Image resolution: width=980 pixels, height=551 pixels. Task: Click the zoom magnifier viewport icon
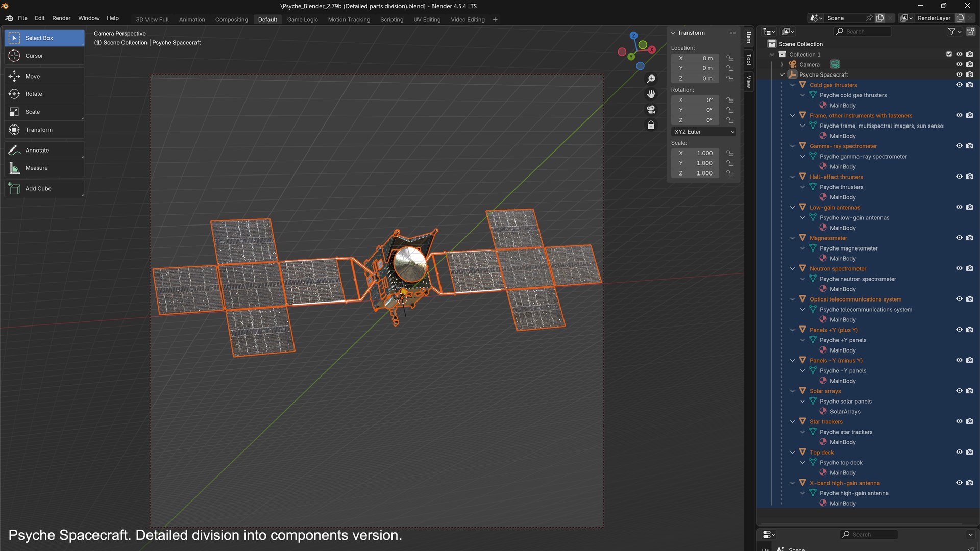tap(651, 79)
